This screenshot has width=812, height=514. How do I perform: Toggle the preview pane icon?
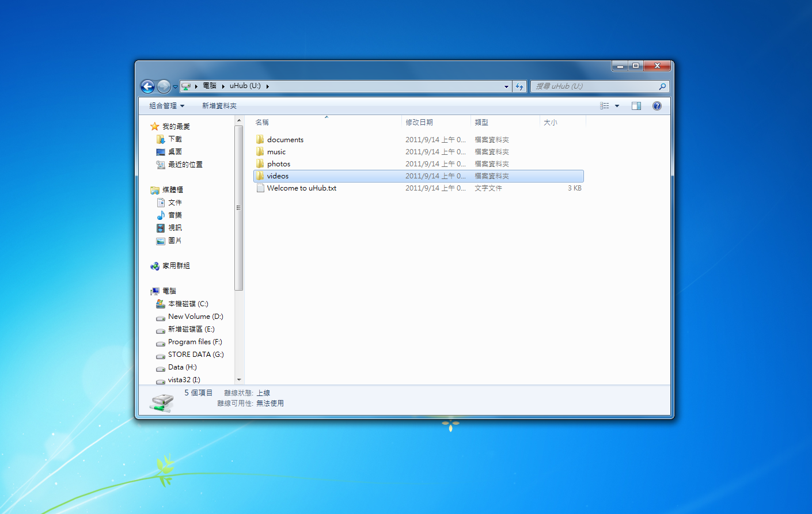636,106
